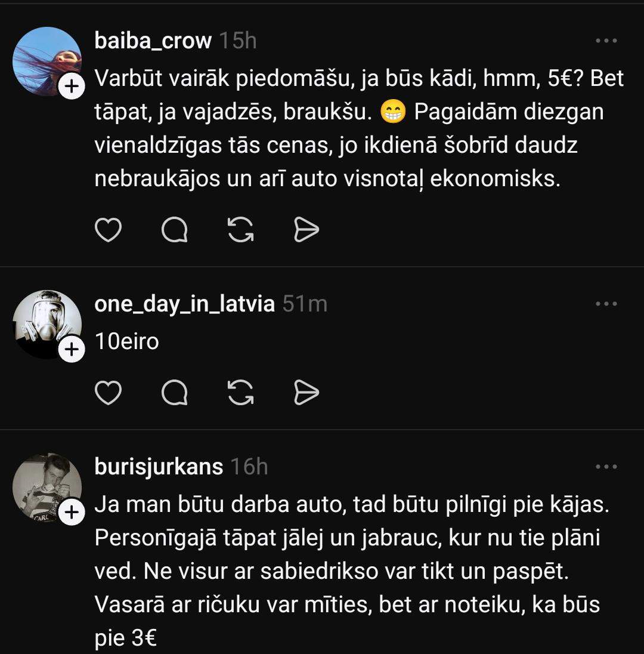Like baiba_crow's comment with the heart

coord(108,230)
